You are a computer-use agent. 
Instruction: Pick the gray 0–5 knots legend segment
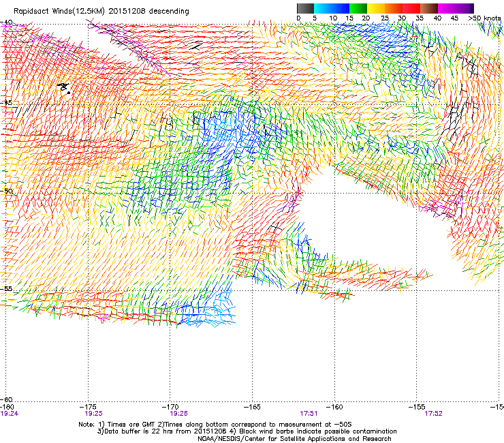tap(305, 8)
